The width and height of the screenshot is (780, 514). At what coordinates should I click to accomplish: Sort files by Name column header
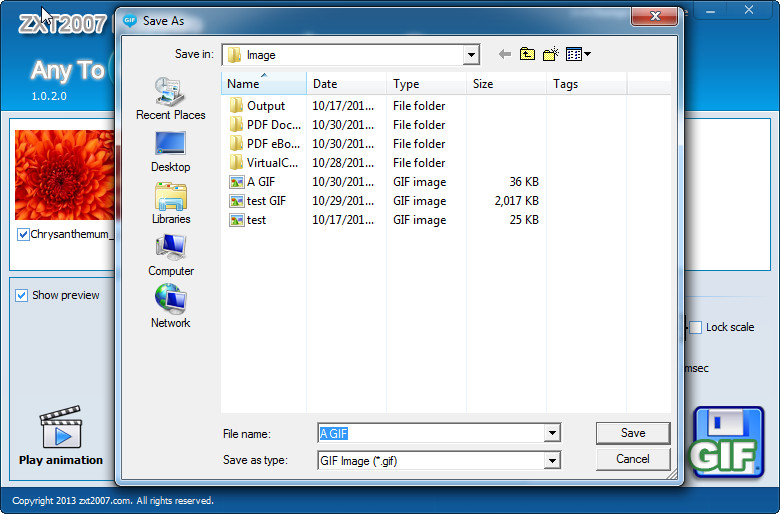coord(264,84)
